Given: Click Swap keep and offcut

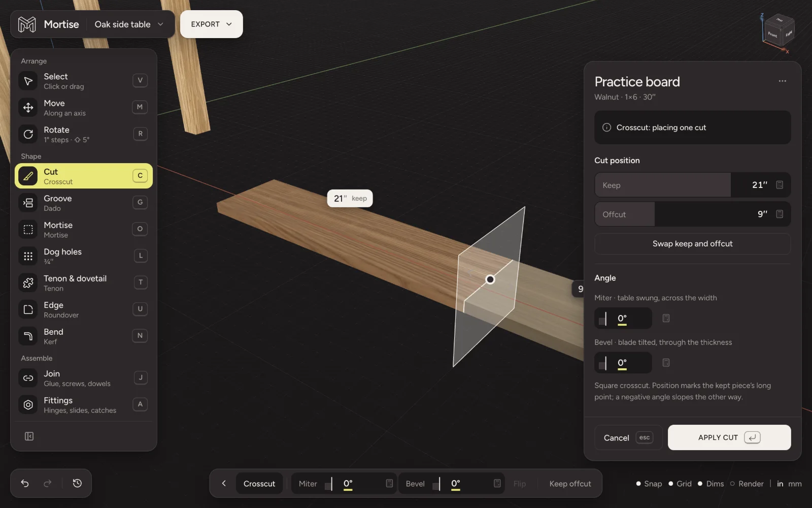Looking at the screenshot, I should pos(693,244).
